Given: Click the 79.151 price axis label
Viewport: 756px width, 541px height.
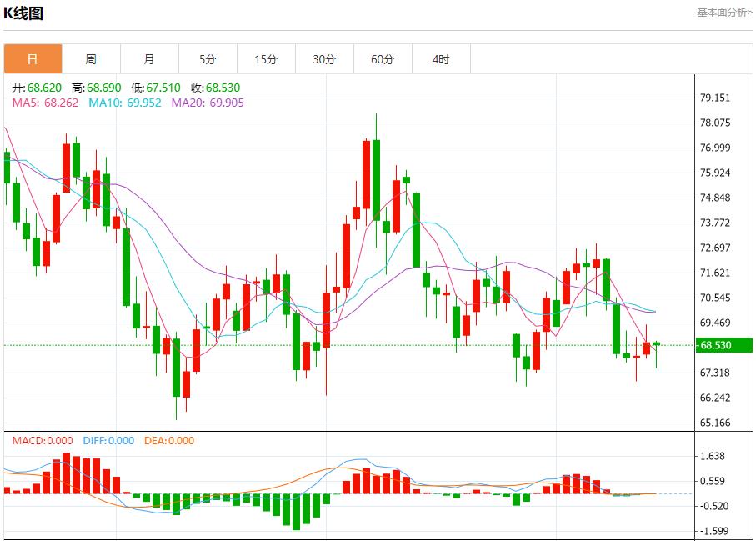Looking at the screenshot, I should (714, 98).
